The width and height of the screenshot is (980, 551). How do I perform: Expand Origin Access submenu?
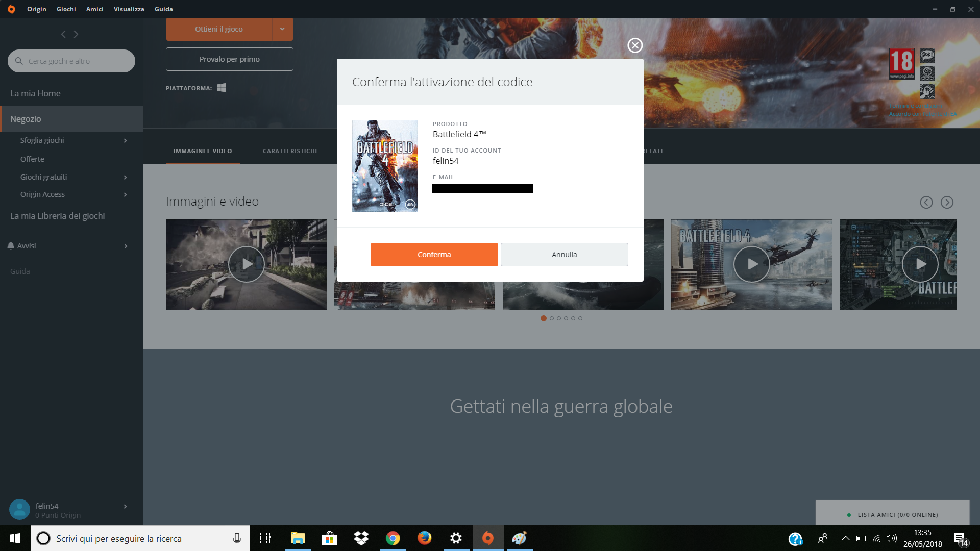point(126,195)
